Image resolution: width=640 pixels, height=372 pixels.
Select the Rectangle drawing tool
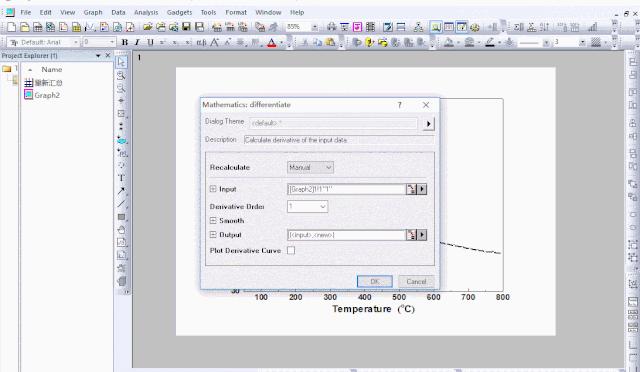(121, 217)
